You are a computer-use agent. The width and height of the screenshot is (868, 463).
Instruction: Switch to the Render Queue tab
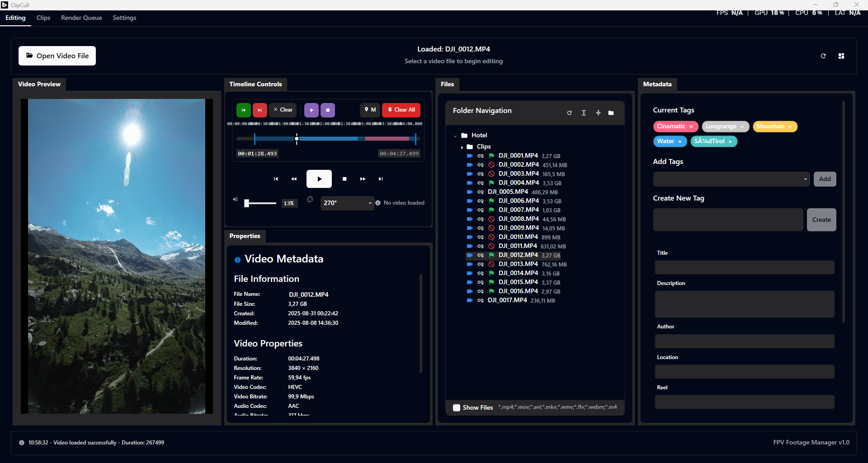(x=81, y=18)
